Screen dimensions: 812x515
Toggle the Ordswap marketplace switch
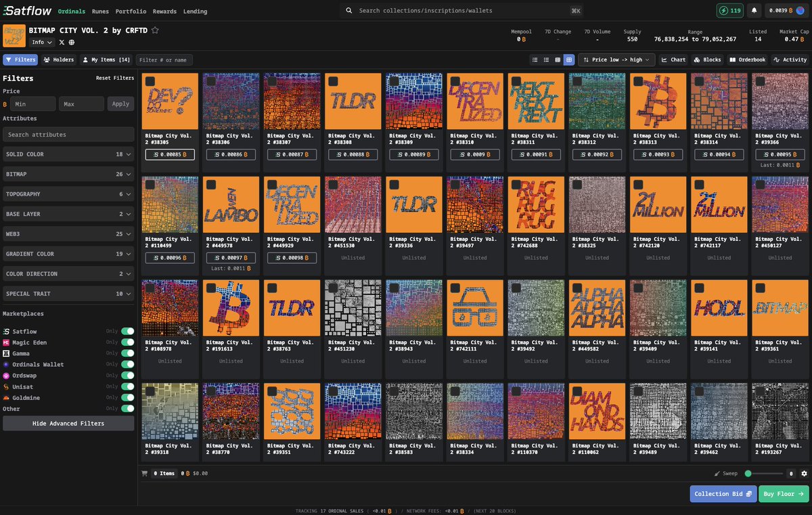(127, 375)
